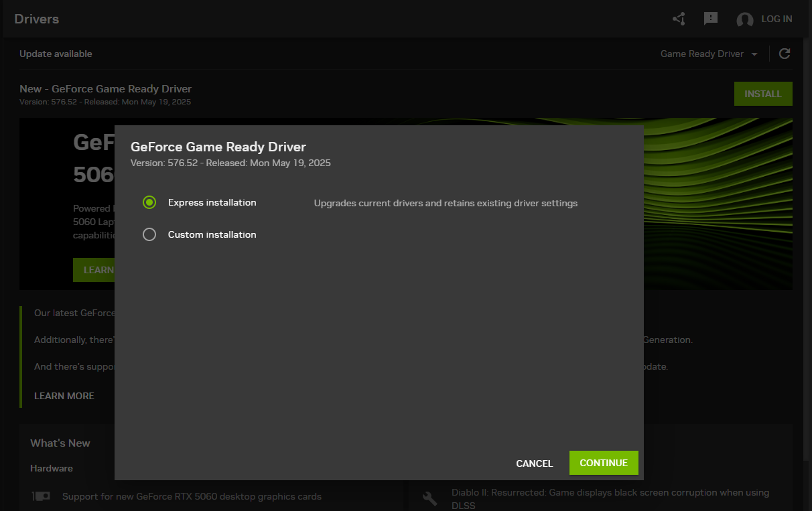Click LOG IN in the top bar
812x511 pixels.
pos(776,19)
